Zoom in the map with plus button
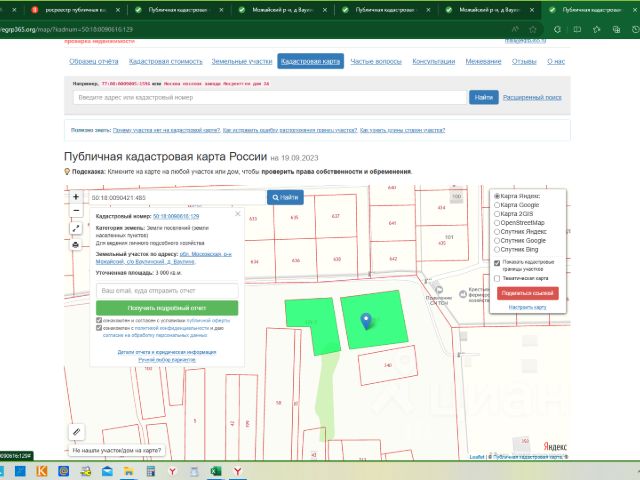This screenshot has width=640, height=480. click(x=76, y=197)
